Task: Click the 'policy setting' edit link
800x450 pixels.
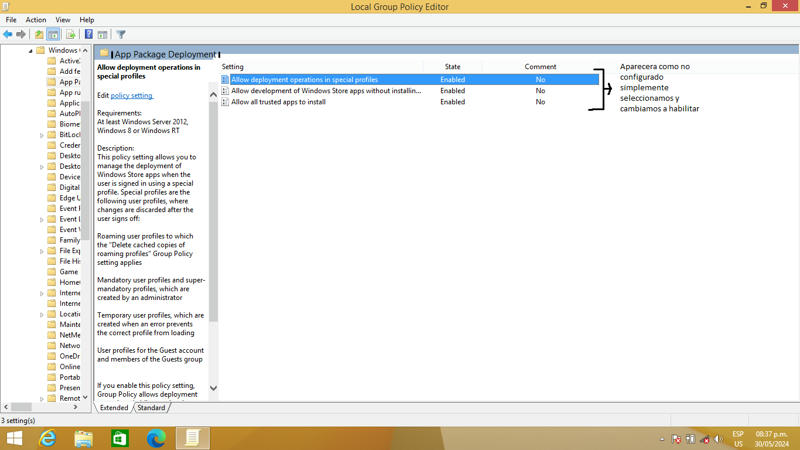Action: pyautogui.click(x=132, y=95)
